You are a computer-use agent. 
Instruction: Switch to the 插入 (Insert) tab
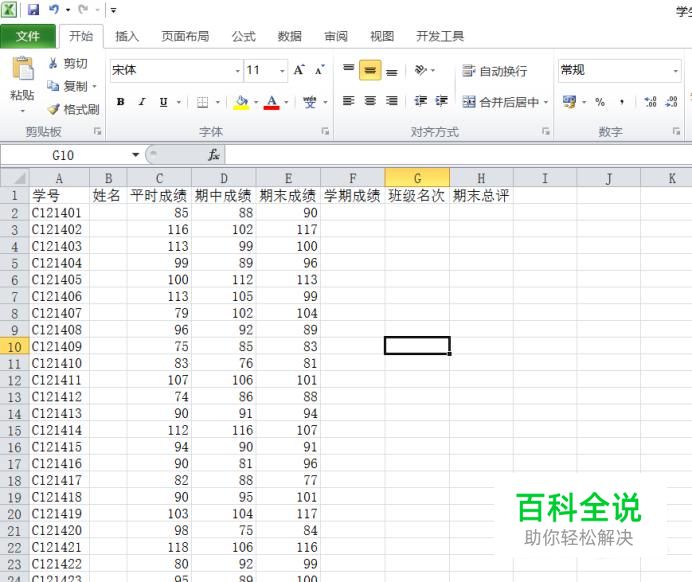127,36
